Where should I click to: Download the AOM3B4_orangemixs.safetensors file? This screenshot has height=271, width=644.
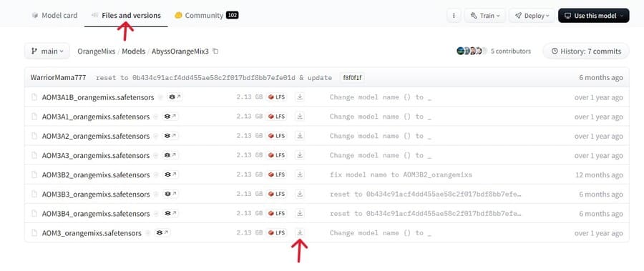coord(300,213)
